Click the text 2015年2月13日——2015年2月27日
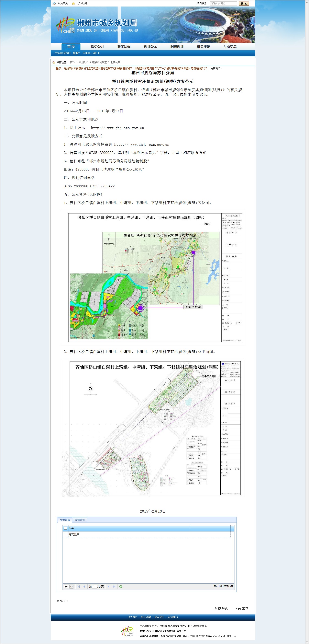 coord(93,111)
